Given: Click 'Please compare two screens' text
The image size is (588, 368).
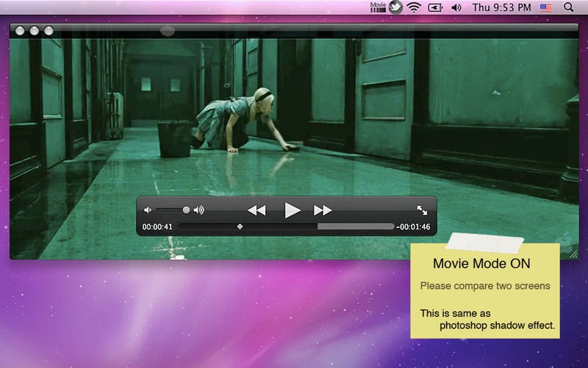Looking at the screenshot, I should click(x=485, y=286).
